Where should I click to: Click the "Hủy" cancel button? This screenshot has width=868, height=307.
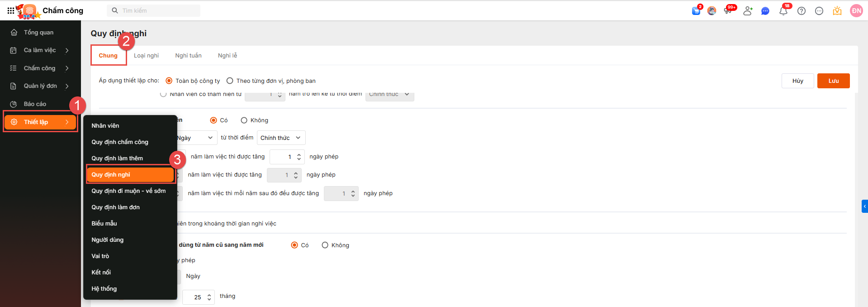pos(797,81)
